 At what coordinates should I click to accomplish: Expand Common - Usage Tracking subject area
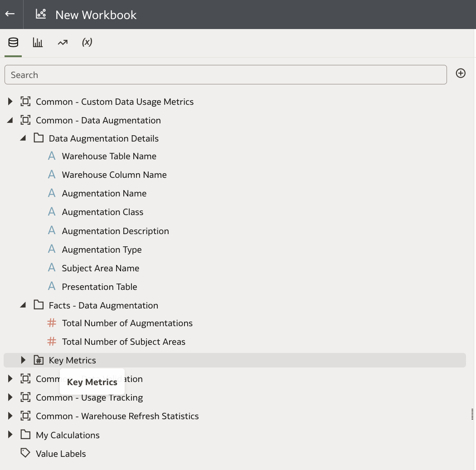click(10, 397)
